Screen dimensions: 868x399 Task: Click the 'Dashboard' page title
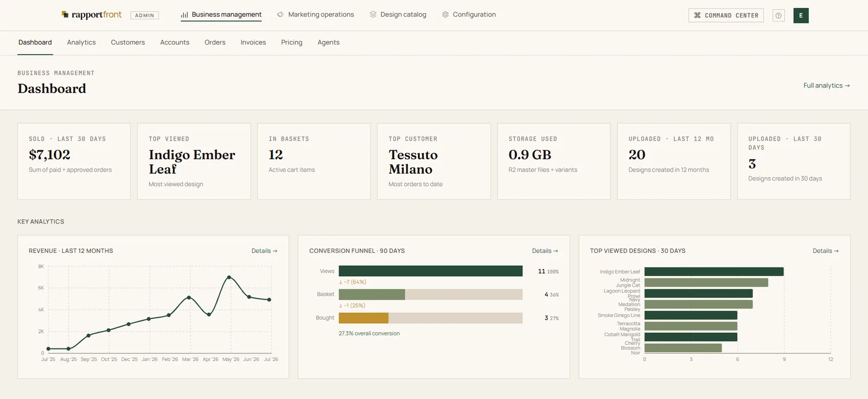(x=52, y=88)
